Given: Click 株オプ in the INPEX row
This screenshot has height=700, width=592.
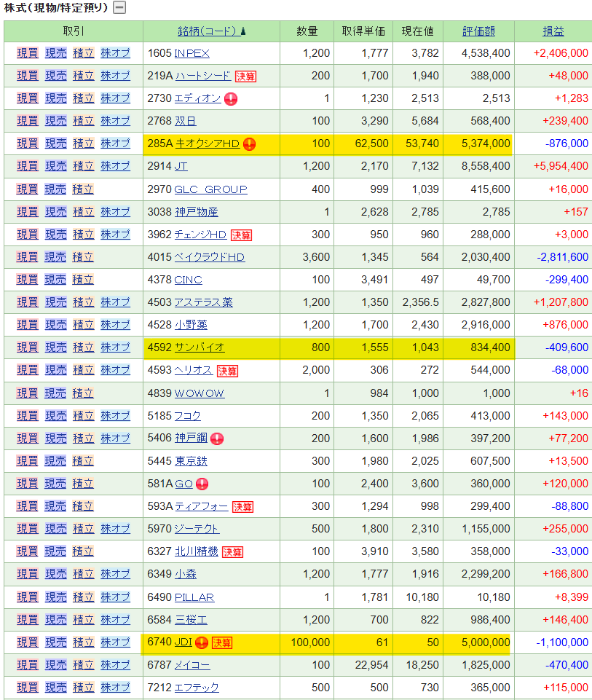Looking at the screenshot, I should [x=116, y=53].
